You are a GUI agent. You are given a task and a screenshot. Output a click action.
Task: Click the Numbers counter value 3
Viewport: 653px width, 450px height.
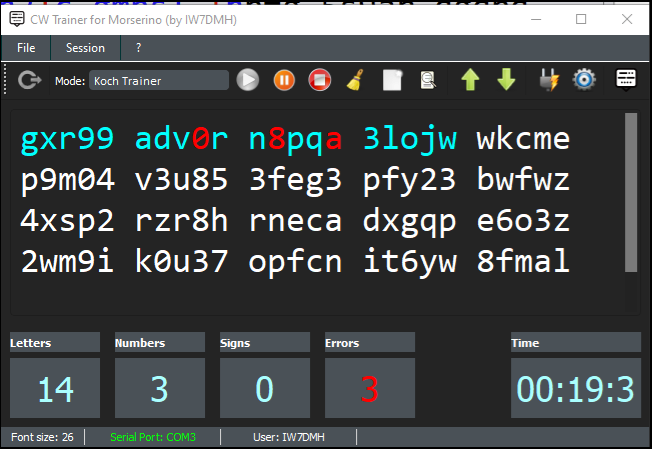click(160, 388)
